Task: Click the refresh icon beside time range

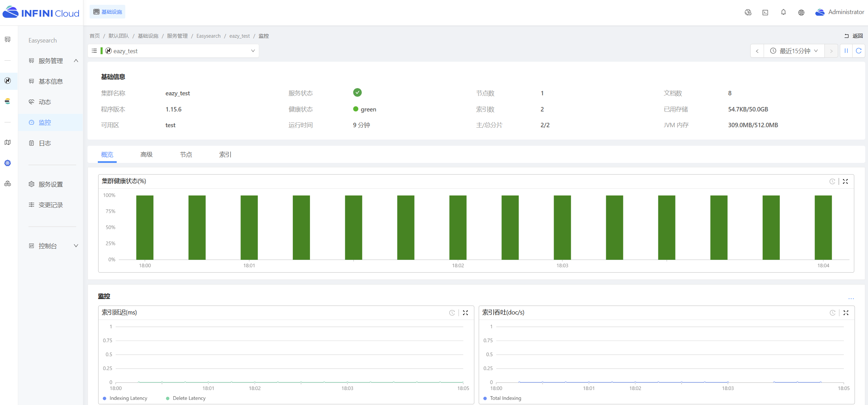Action: pos(859,51)
